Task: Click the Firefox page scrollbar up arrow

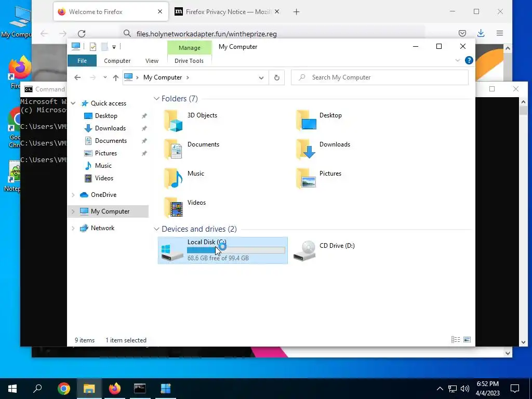Action: coord(508,48)
